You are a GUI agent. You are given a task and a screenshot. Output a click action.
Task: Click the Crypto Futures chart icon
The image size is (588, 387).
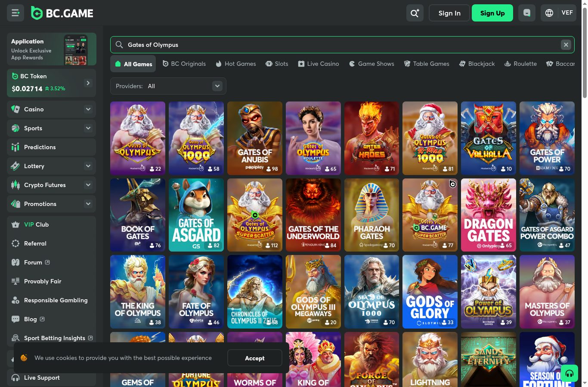tap(15, 185)
